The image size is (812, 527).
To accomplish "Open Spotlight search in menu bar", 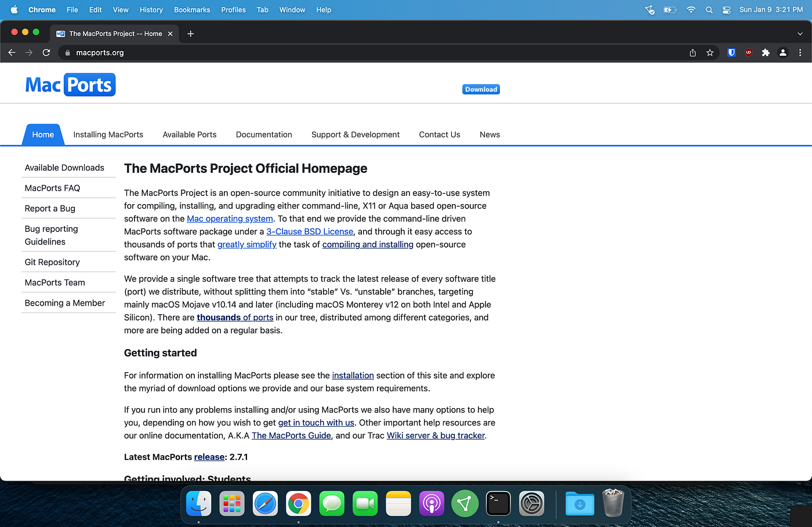I will (x=709, y=10).
